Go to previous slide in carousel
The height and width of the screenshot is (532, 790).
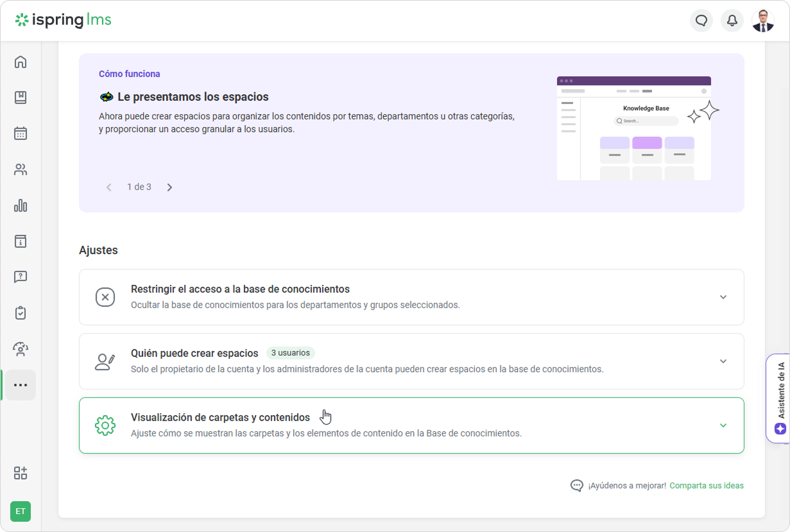coord(109,187)
